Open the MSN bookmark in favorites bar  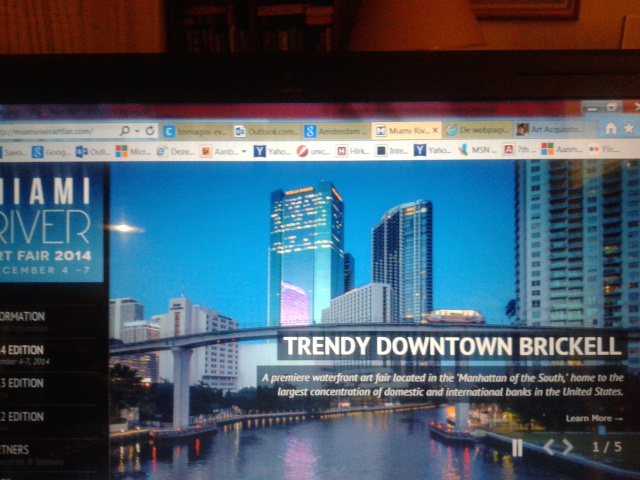click(x=478, y=150)
